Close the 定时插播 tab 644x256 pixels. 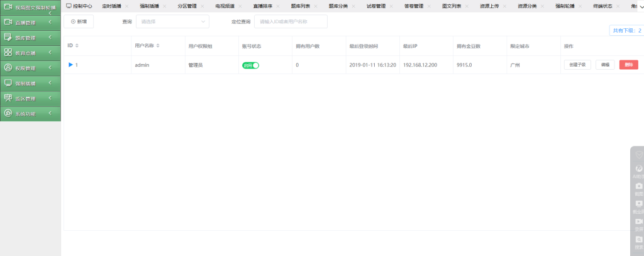click(x=126, y=6)
